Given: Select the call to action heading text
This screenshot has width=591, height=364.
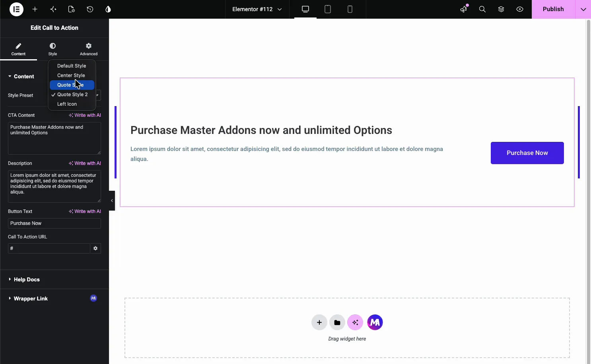Looking at the screenshot, I should [261, 130].
